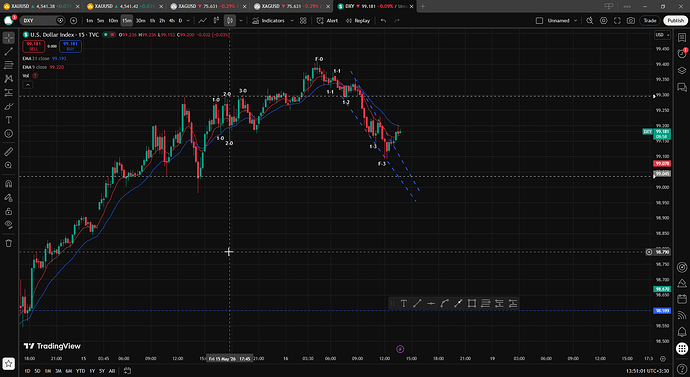Select line chart type icon
Screen dimensions: 690x377
(x=202, y=21)
